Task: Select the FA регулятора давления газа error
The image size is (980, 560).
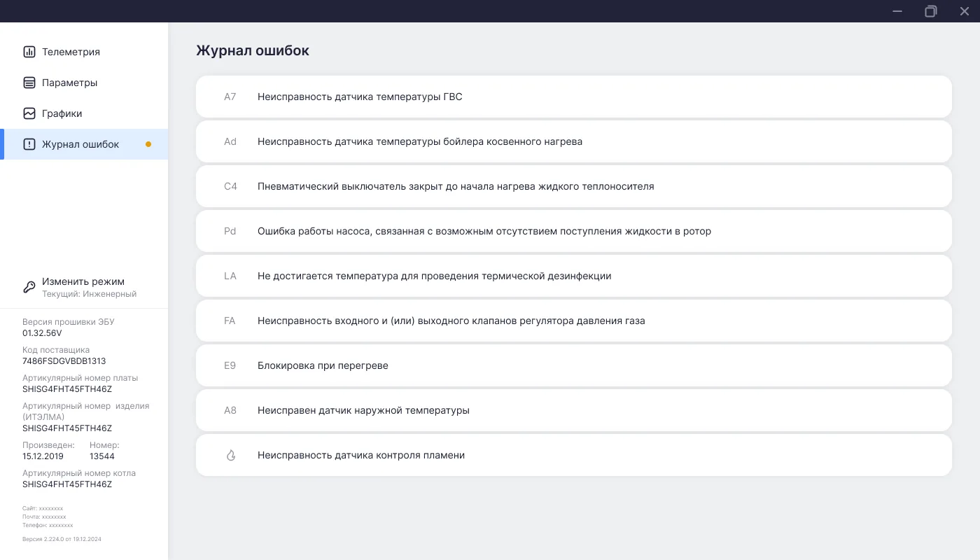Action: click(x=574, y=321)
